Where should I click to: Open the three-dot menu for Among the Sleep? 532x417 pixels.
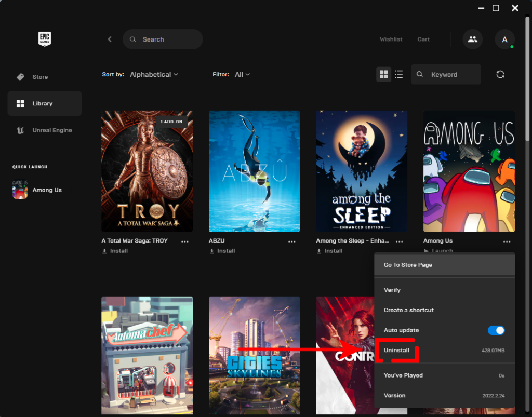pyautogui.click(x=400, y=241)
